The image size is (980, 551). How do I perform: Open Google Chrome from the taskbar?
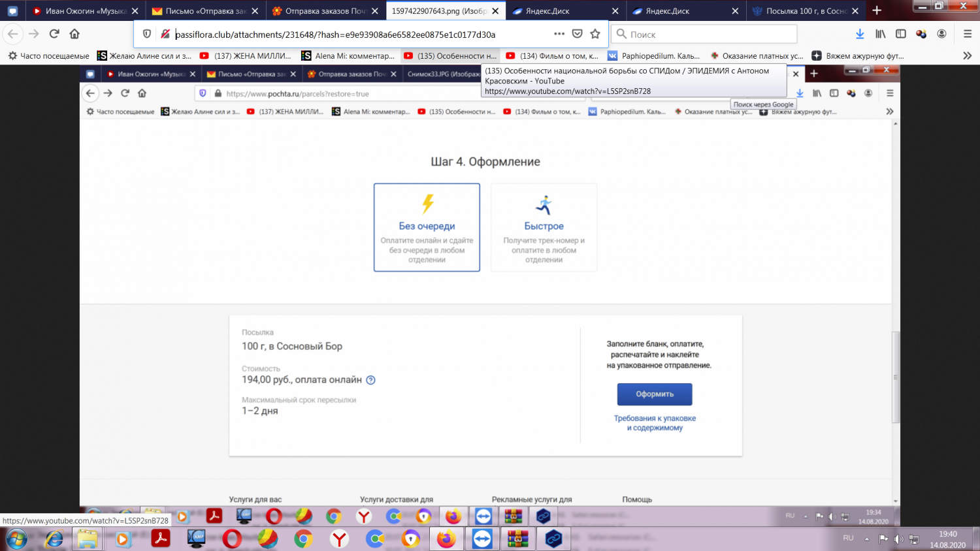click(303, 539)
